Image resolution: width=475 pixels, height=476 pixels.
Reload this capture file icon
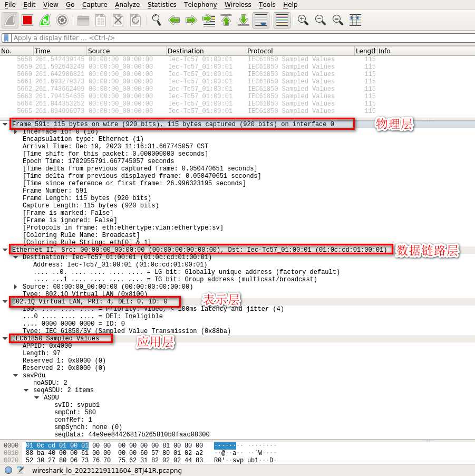pyautogui.click(x=135, y=21)
